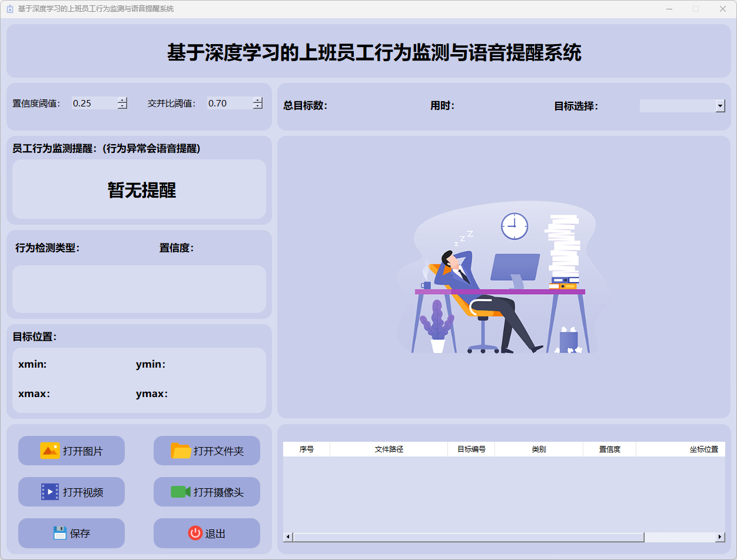Click the horizontal scrollbar thumb in table

469,537
